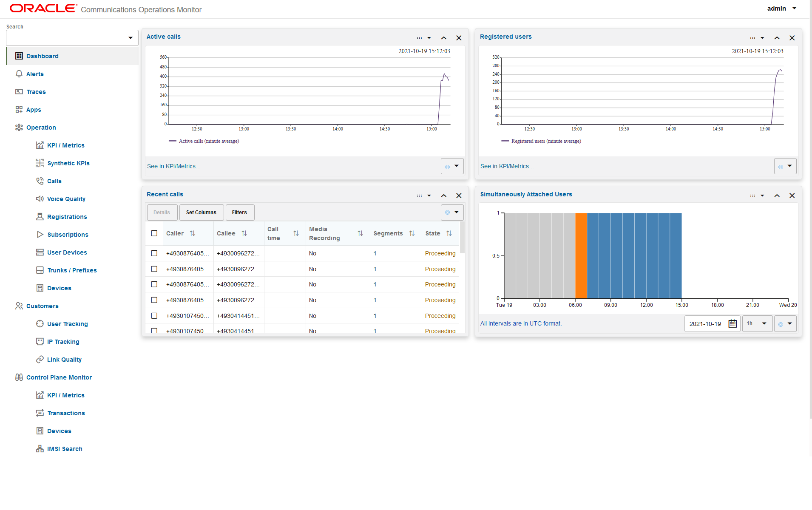This screenshot has width=812, height=510.
Task: Check the third call row checkbox
Action: (x=154, y=284)
